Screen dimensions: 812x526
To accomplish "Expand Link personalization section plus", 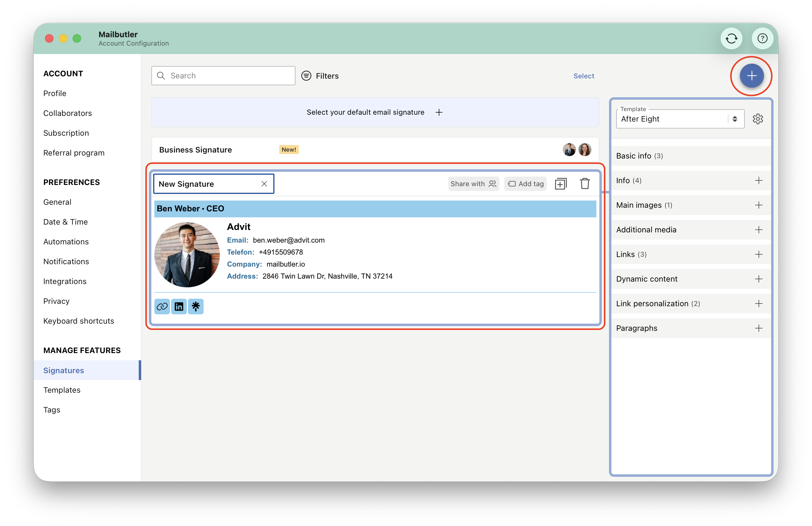I will pos(759,304).
